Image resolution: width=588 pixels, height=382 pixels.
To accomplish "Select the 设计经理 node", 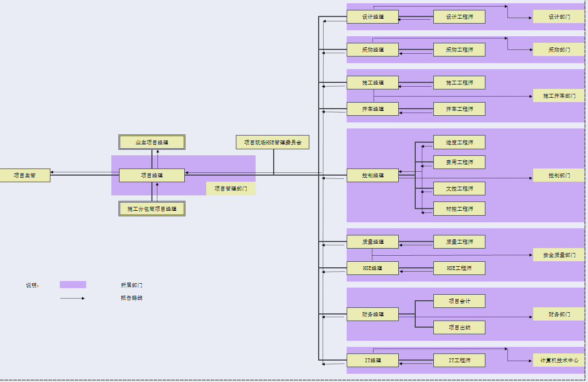I will (x=372, y=17).
